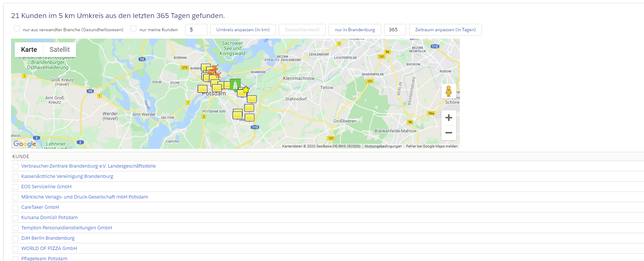Switch map to Karte view
This screenshot has width=644, height=261.
pyautogui.click(x=29, y=50)
